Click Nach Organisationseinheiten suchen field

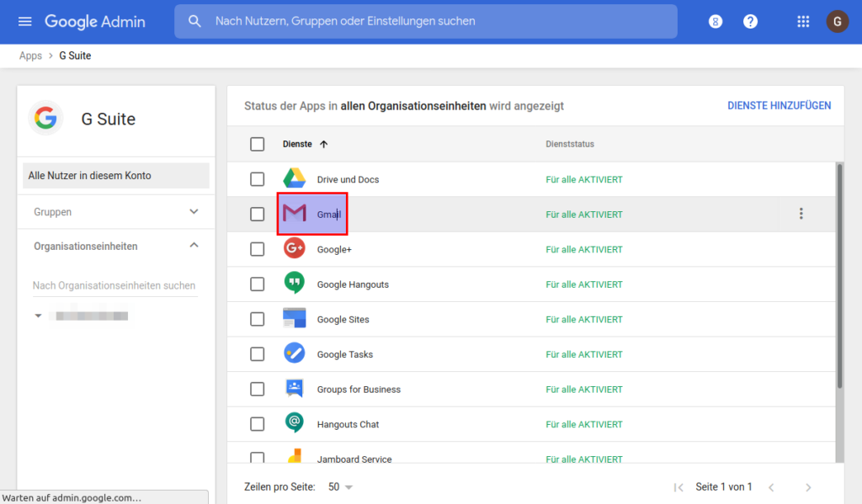pyautogui.click(x=114, y=286)
